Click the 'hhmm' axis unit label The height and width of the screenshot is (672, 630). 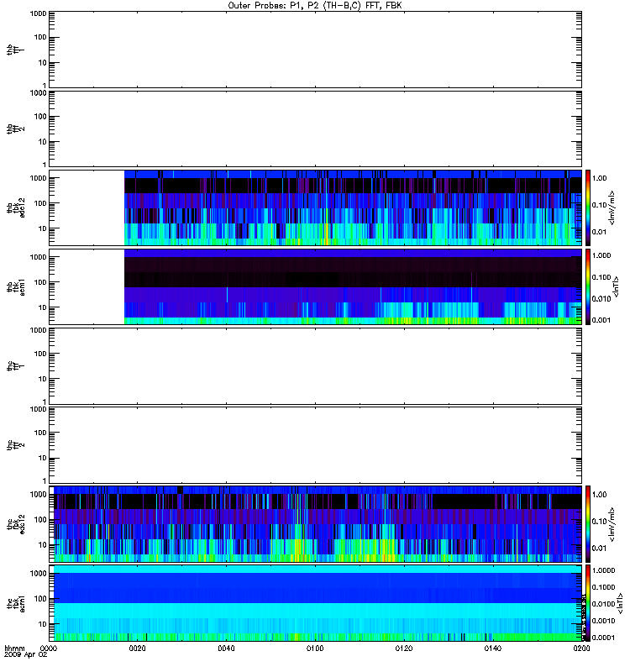tap(14, 648)
